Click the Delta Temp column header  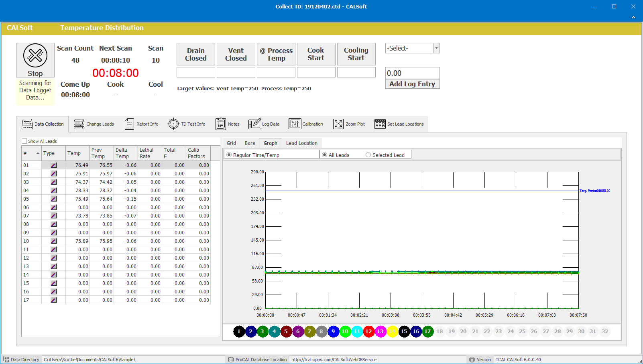click(126, 153)
